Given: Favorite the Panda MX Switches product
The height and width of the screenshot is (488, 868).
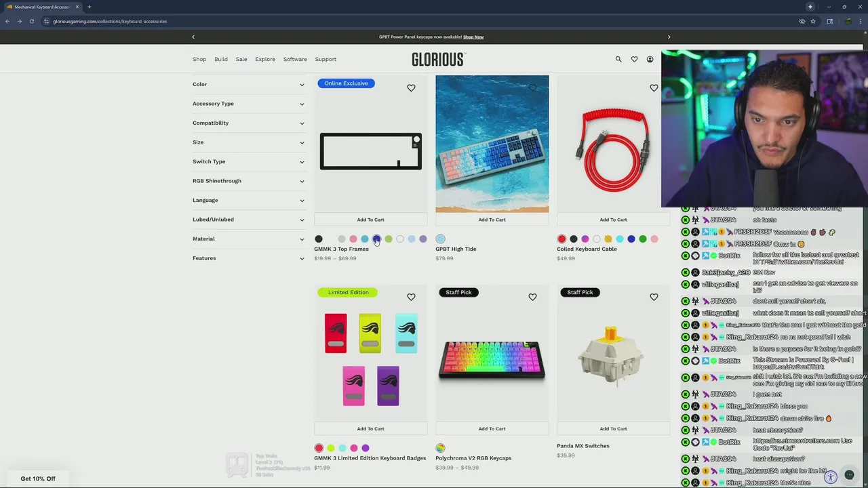Looking at the screenshot, I should 654,297.
